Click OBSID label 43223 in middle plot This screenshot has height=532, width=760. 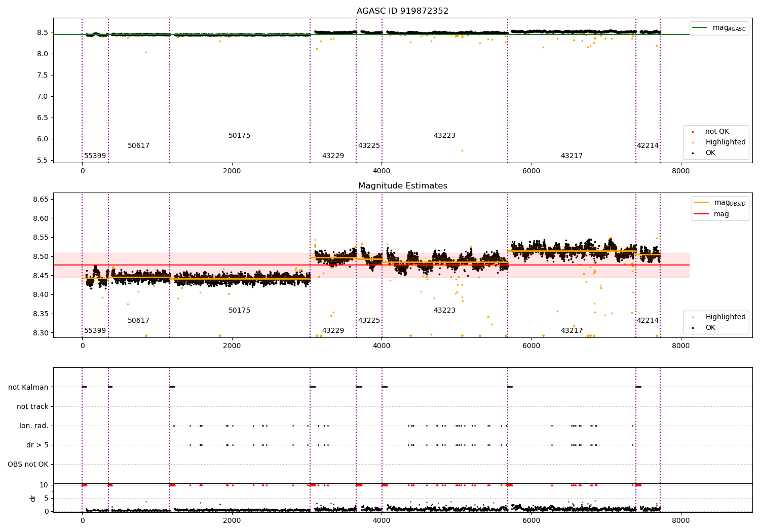444,311
